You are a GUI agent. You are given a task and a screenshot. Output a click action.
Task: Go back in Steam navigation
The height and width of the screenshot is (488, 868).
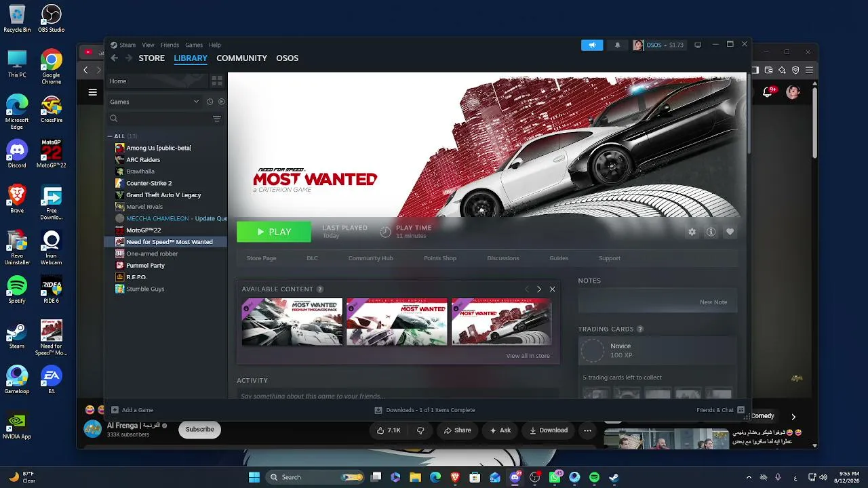114,58
